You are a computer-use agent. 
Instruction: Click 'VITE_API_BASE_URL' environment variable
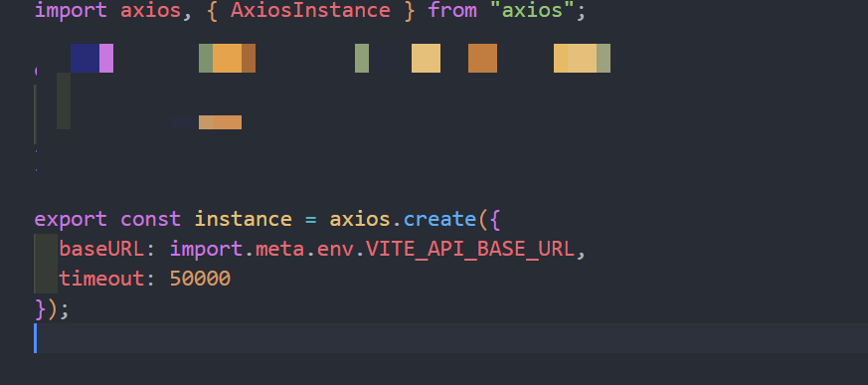point(470,250)
